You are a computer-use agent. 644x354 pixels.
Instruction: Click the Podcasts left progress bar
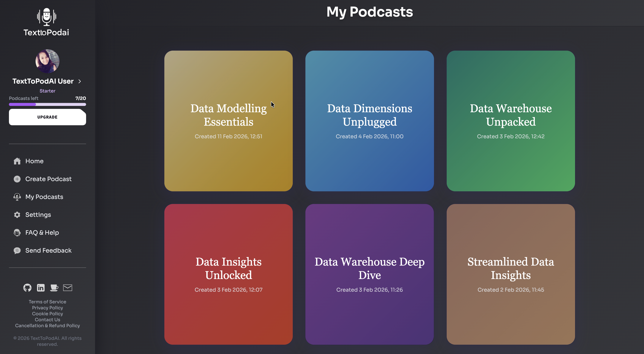point(47,104)
